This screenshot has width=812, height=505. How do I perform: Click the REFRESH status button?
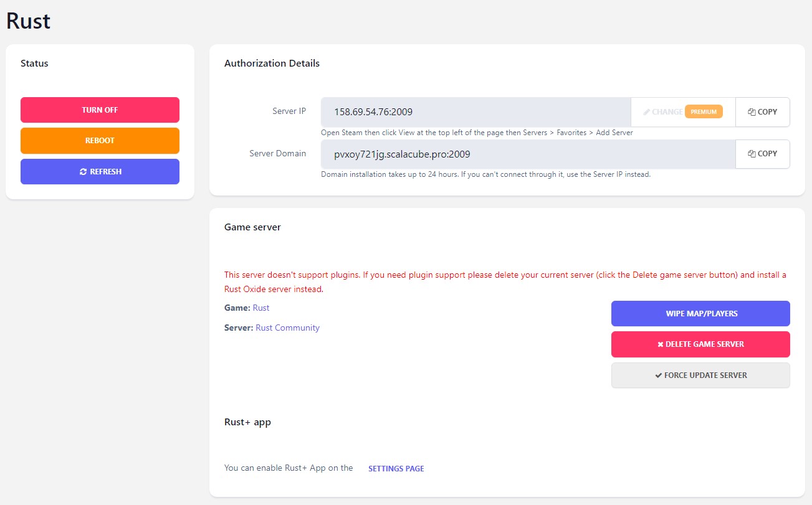click(x=100, y=172)
